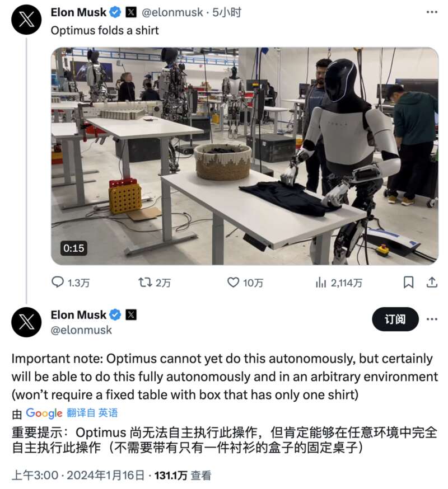Play the Optimus shirt-folding video
The height and width of the screenshot is (489, 448).
click(245, 156)
